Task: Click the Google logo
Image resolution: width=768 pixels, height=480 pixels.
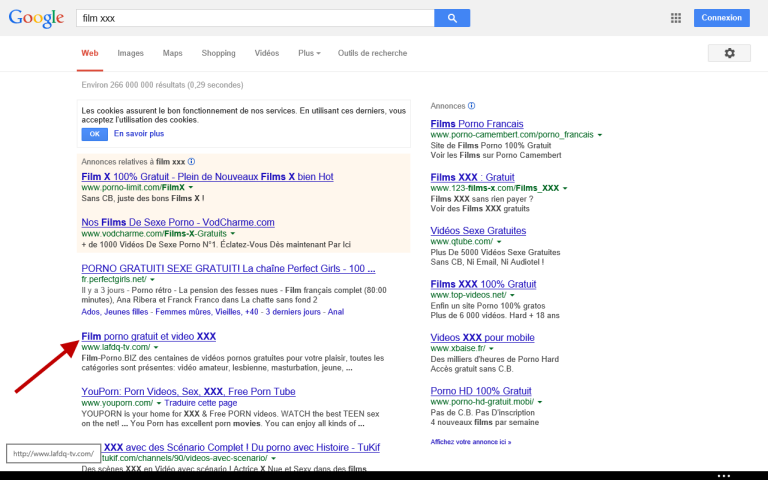Action: (x=36, y=18)
